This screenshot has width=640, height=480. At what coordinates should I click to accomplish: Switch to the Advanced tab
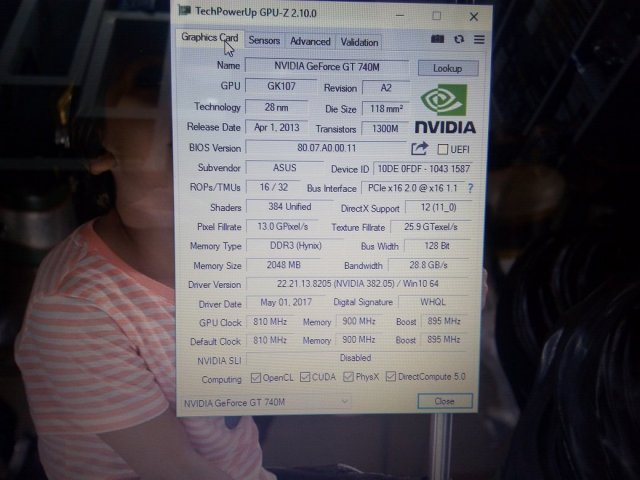tap(309, 41)
